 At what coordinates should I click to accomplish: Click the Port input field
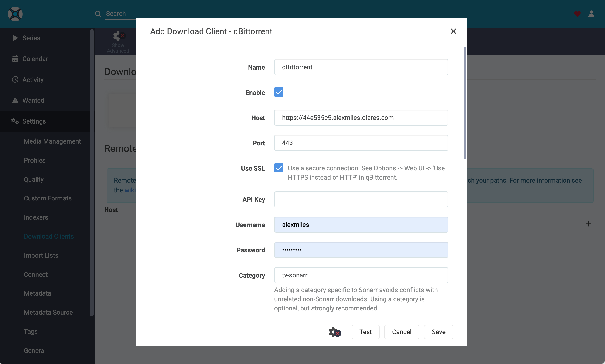361,143
